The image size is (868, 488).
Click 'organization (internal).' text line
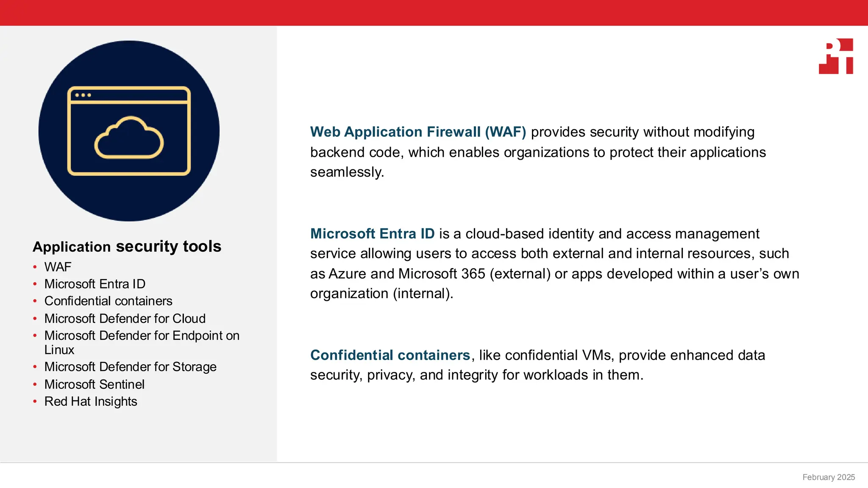click(382, 294)
